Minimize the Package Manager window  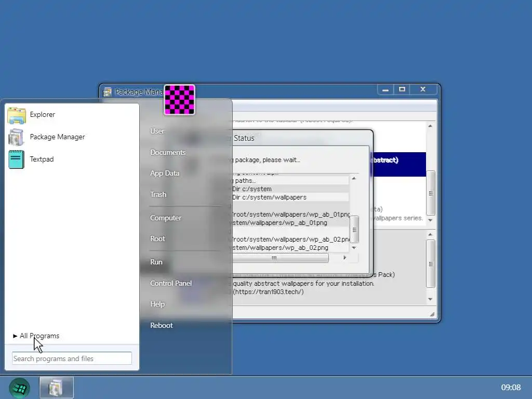[x=385, y=89]
